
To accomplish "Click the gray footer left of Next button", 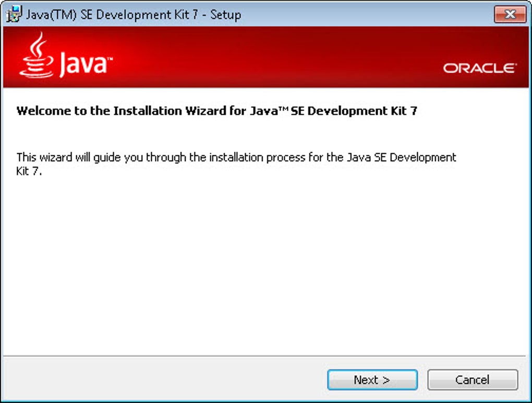I will (x=163, y=380).
